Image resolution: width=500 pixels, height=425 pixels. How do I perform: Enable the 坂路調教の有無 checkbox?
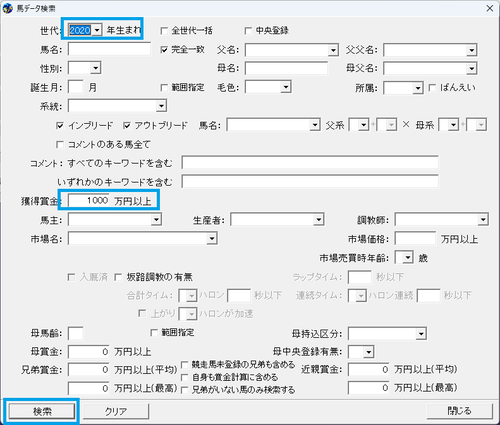tap(118, 277)
